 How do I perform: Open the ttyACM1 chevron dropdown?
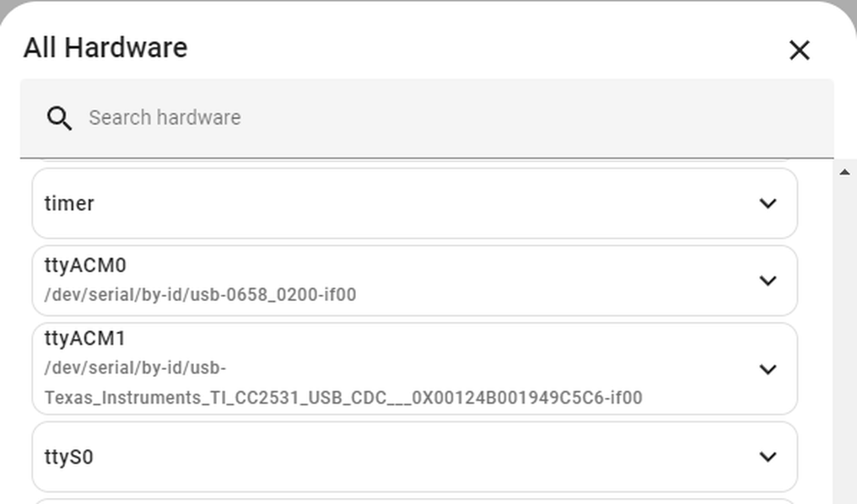click(x=768, y=369)
